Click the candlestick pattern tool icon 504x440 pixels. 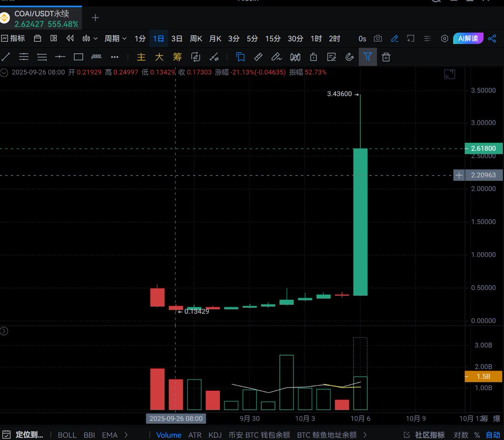pos(295,57)
